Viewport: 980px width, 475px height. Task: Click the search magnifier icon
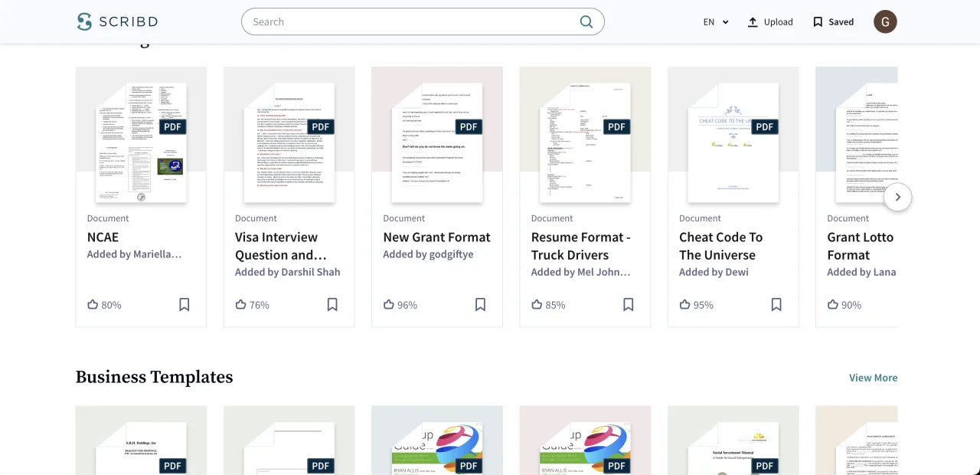pyautogui.click(x=586, y=21)
